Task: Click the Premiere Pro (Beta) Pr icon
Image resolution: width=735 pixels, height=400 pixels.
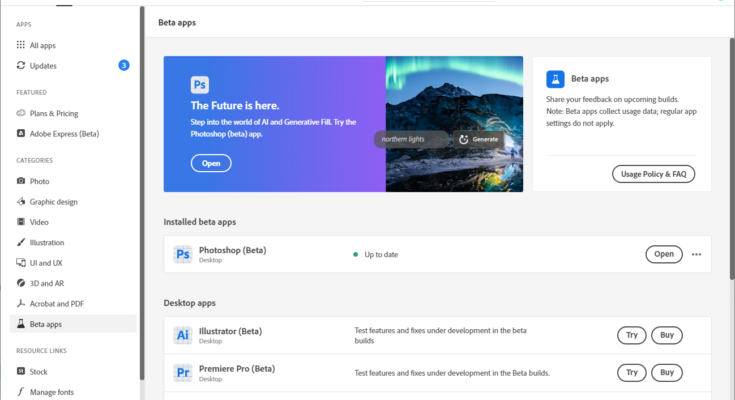Action: (x=182, y=372)
